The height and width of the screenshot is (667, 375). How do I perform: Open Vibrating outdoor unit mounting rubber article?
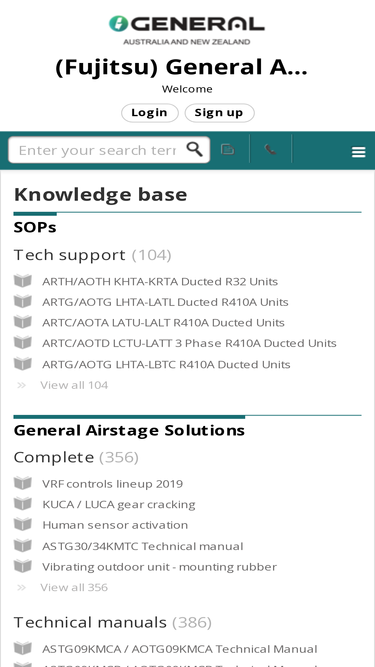pos(159,567)
